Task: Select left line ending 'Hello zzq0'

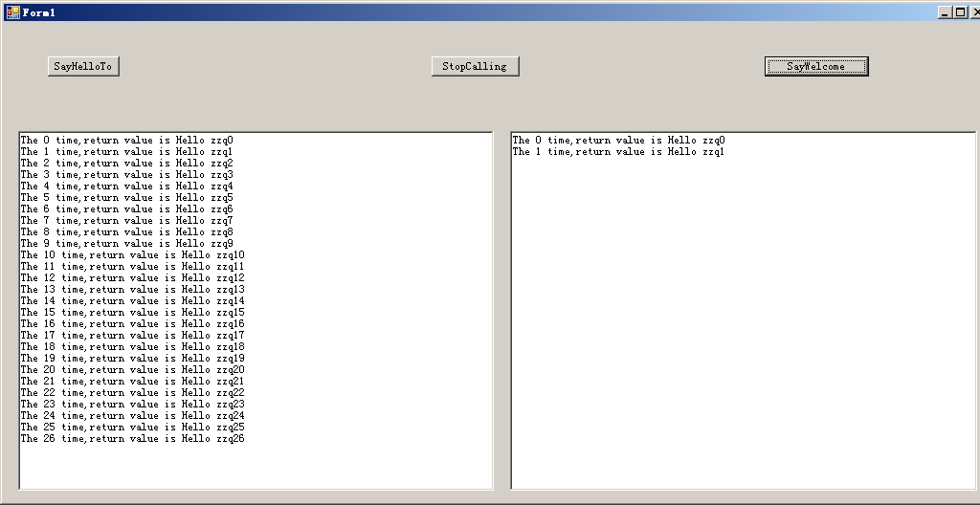Action: point(127,140)
